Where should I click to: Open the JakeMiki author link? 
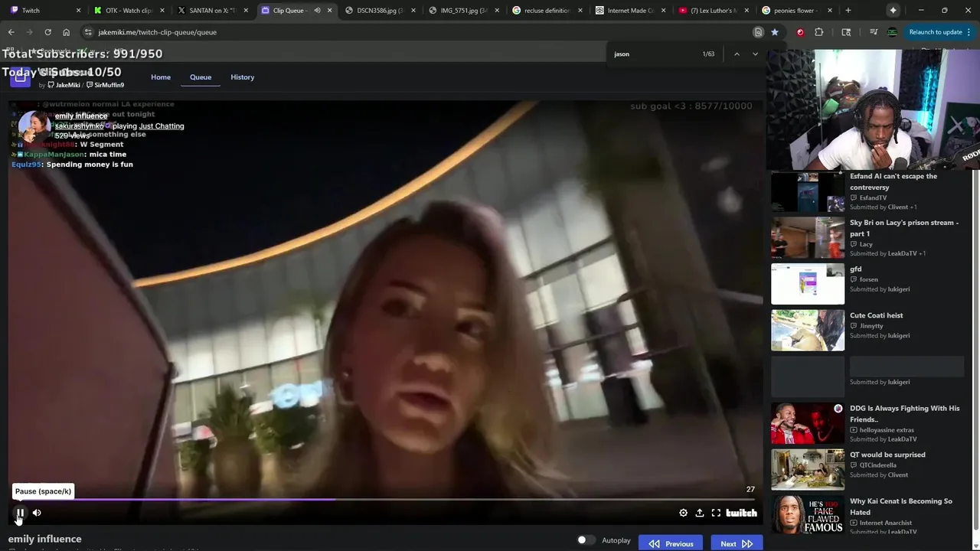coord(64,85)
